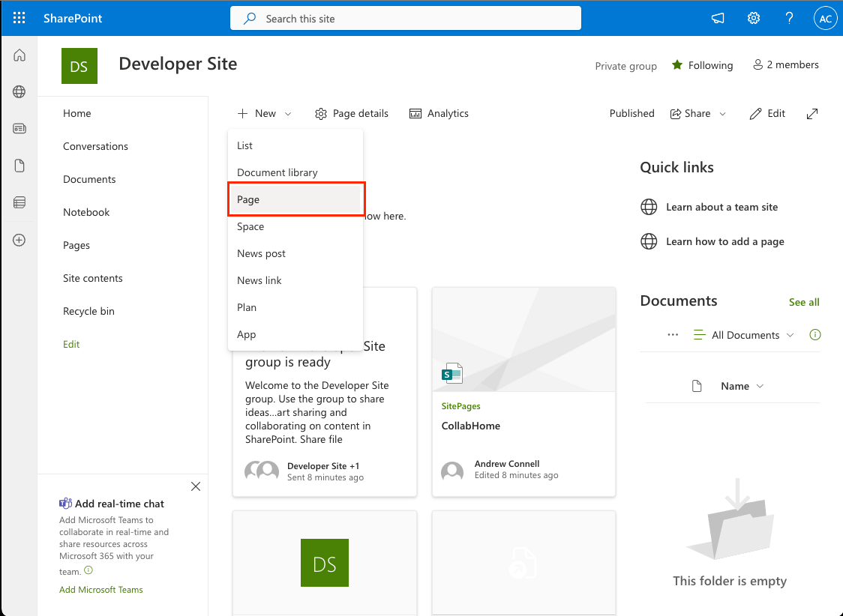
Task: Choose Space in the New menu
Action: (x=295, y=226)
